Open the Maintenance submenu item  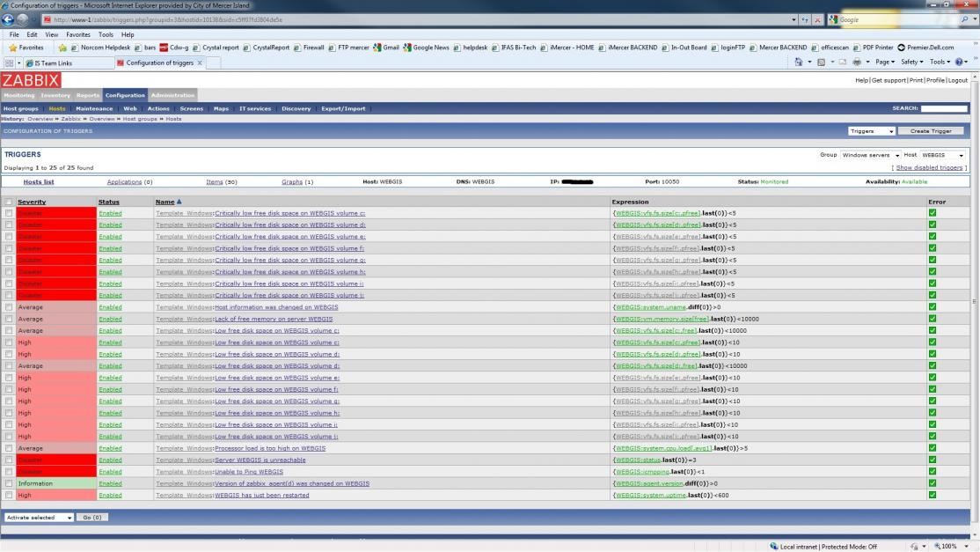coord(94,108)
